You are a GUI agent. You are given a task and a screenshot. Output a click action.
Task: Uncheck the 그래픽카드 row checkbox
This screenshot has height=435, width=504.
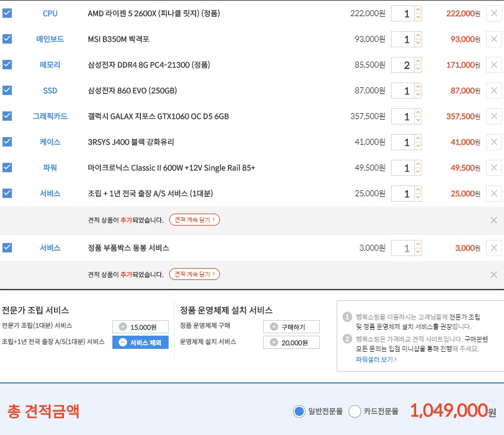click(7, 116)
